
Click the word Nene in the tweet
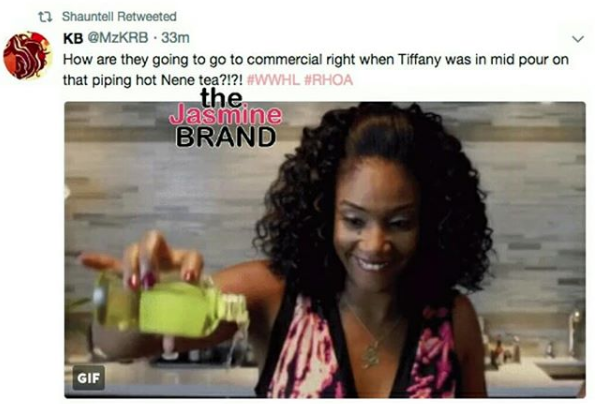pos(177,80)
